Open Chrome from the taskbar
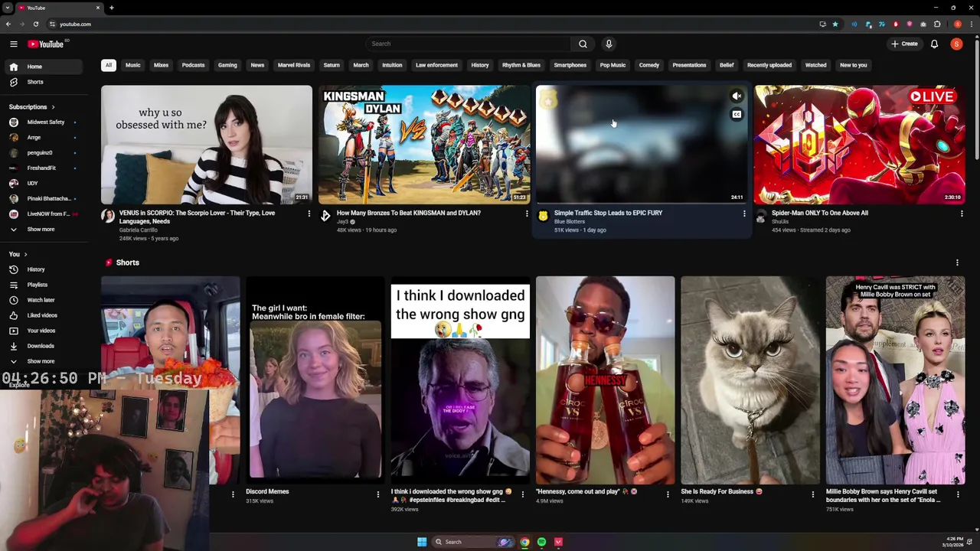 [524, 542]
